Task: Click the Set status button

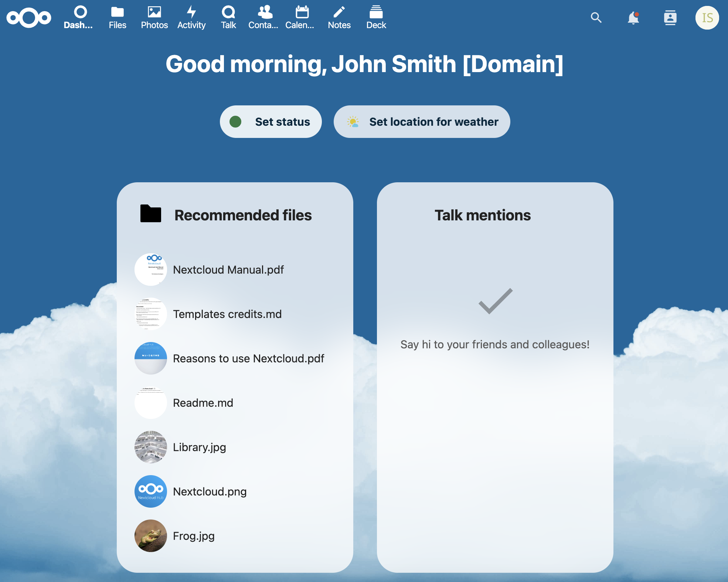Action: click(x=271, y=122)
